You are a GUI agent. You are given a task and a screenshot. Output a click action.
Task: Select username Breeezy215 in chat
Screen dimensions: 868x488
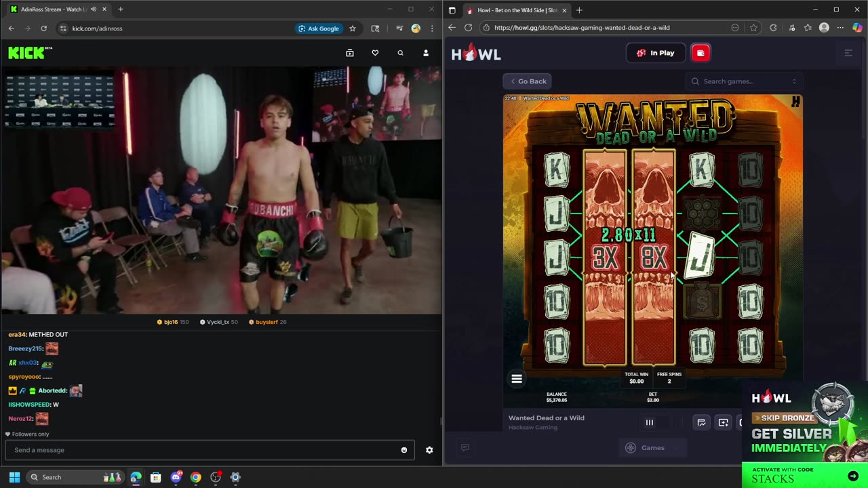pyautogui.click(x=25, y=348)
